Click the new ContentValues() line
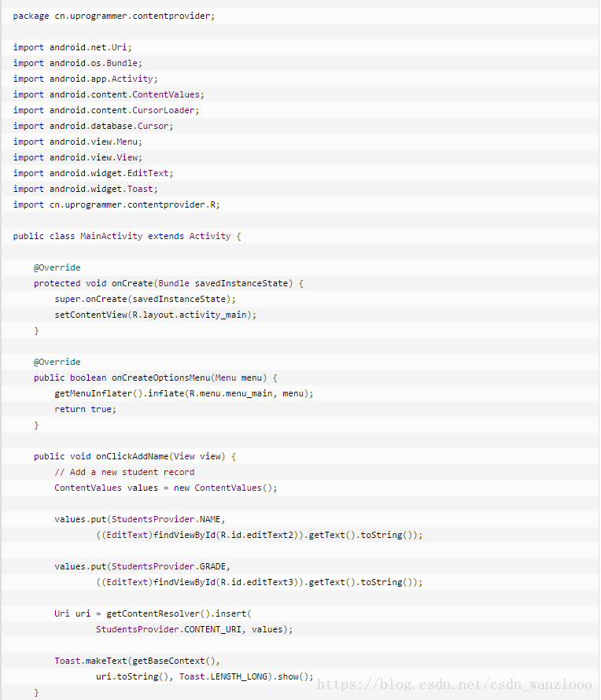 click(166, 488)
